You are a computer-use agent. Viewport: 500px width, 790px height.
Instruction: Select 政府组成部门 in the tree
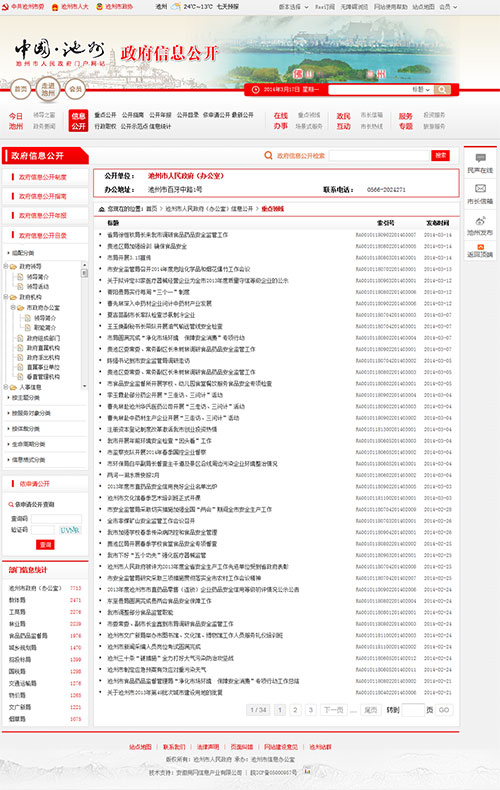(x=43, y=338)
